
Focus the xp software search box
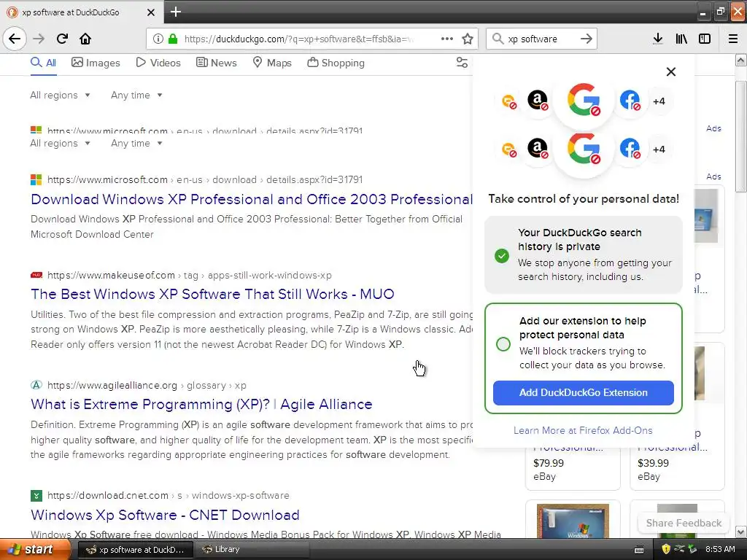click(542, 39)
